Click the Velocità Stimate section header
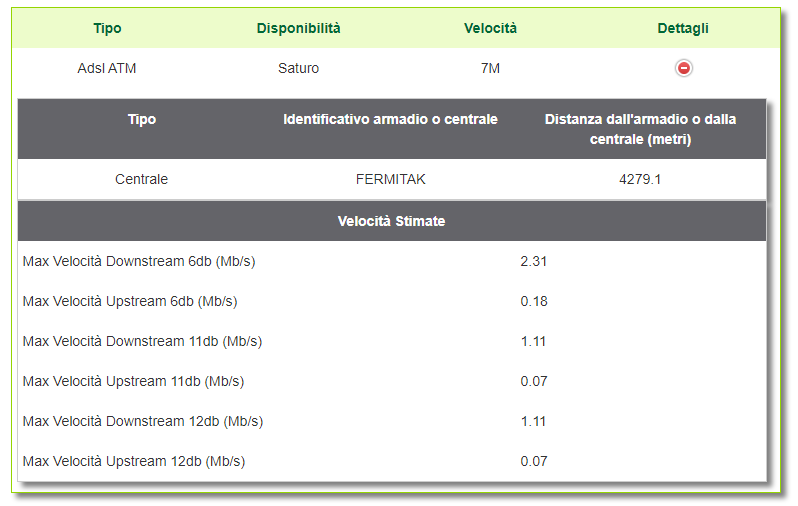 (391, 221)
